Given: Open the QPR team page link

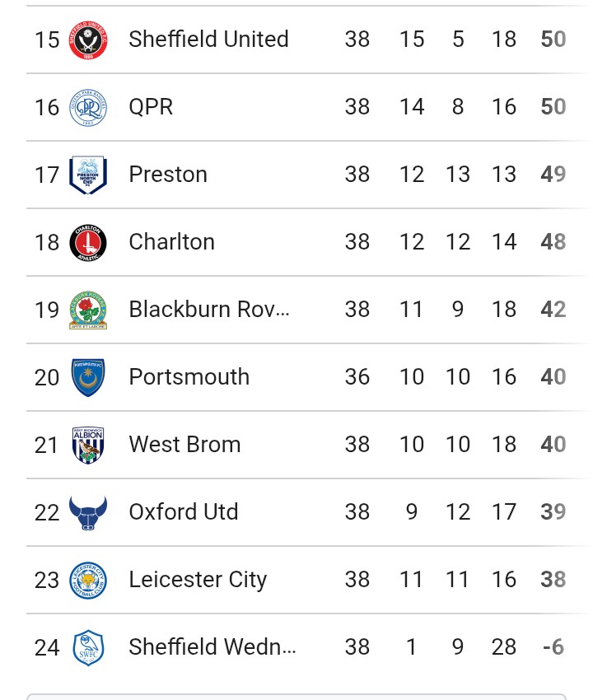Looking at the screenshot, I should pos(151,107).
